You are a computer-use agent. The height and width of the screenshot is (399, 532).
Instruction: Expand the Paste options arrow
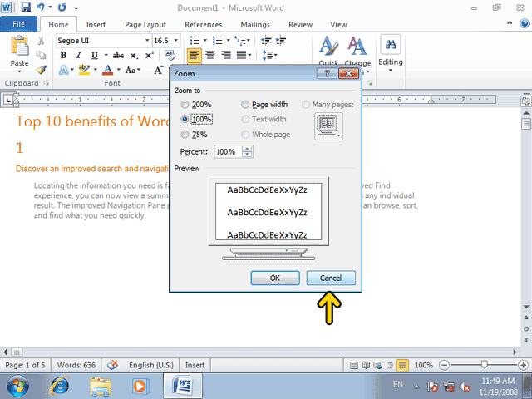click(19, 71)
